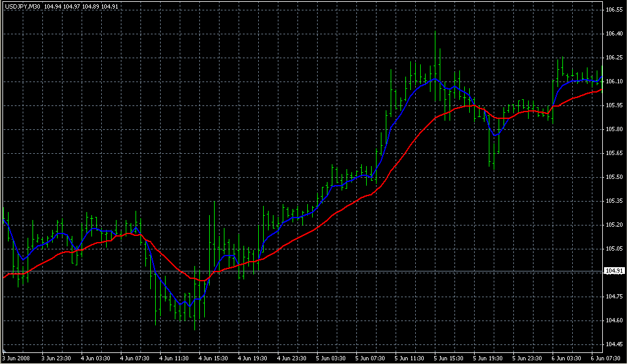The width and height of the screenshot is (628, 364).
Task: Select the 106.10 price scale label
Action: [614, 82]
